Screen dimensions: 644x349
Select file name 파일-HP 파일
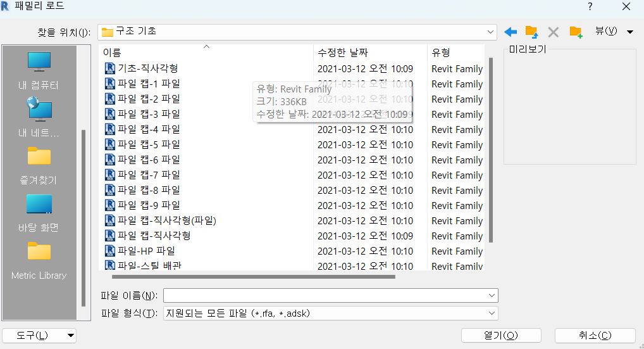[146, 251]
